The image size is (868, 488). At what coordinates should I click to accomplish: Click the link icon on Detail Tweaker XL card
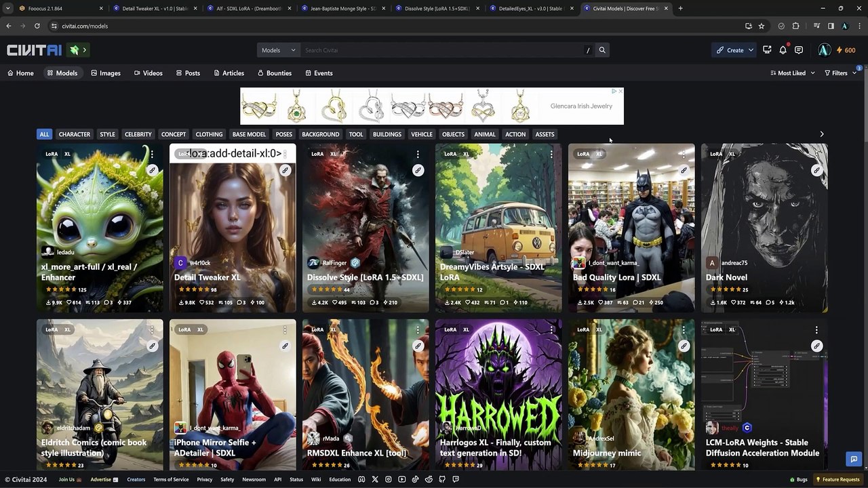285,170
